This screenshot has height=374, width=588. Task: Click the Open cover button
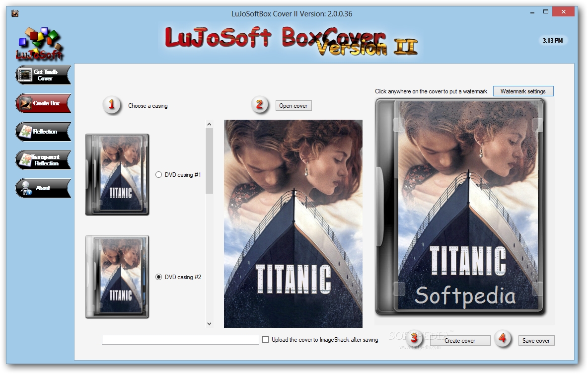pos(293,106)
